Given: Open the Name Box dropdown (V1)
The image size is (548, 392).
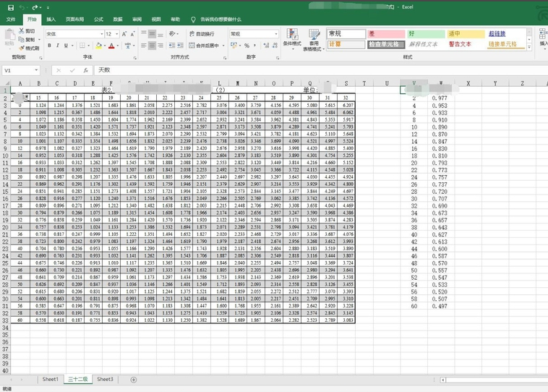Looking at the screenshot, I should click(x=36, y=70).
